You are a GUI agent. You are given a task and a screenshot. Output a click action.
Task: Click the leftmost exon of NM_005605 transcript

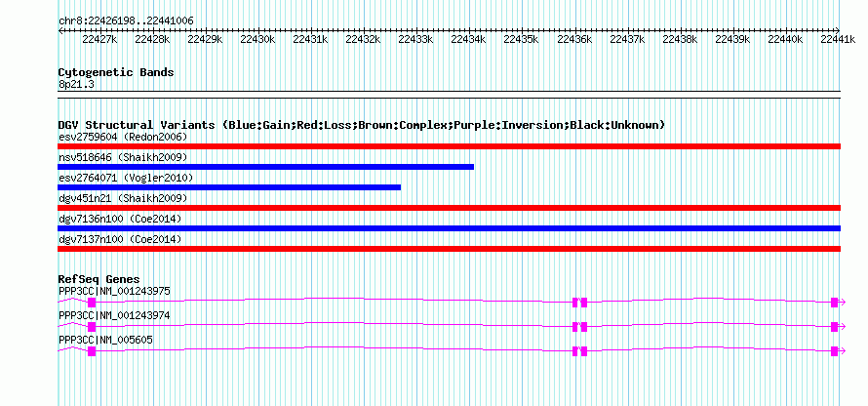click(92, 351)
